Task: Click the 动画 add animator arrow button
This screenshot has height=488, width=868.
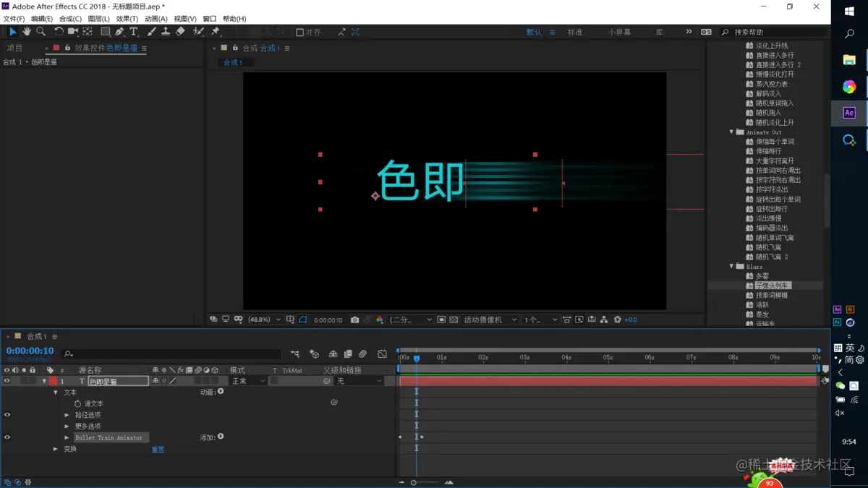Action: [221, 392]
